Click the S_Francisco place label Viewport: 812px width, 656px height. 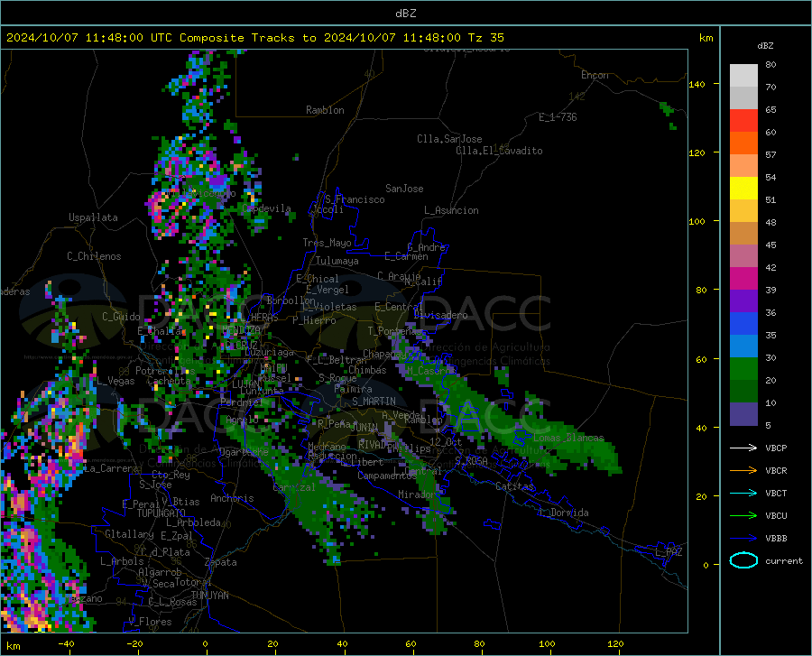pyautogui.click(x=355, y=199)
